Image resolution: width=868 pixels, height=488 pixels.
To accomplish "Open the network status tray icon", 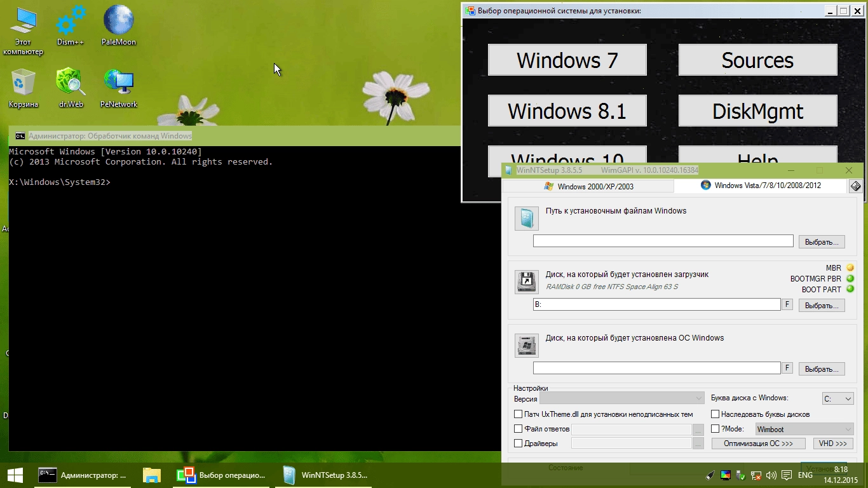I will [756, 475].
